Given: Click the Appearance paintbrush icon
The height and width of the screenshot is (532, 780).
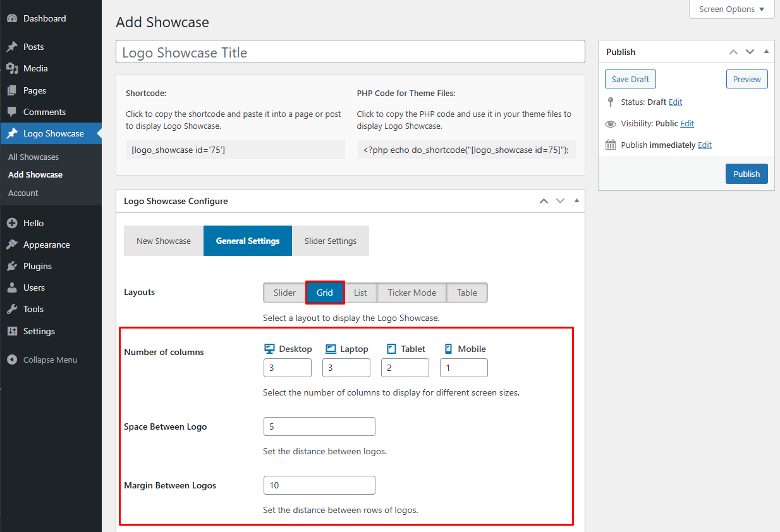Looking at the screenshot, I should pos(11,245).
